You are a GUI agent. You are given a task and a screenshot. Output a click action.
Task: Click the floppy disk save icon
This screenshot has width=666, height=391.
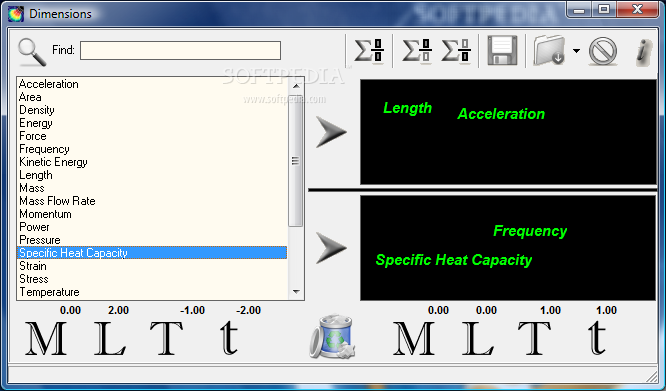(502, 51)
